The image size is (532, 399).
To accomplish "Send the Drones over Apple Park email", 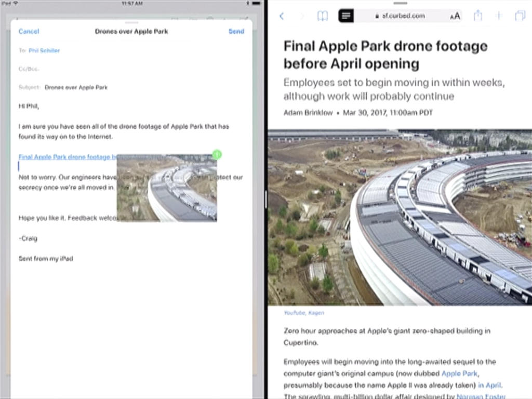I will click(x=236, y=32).
